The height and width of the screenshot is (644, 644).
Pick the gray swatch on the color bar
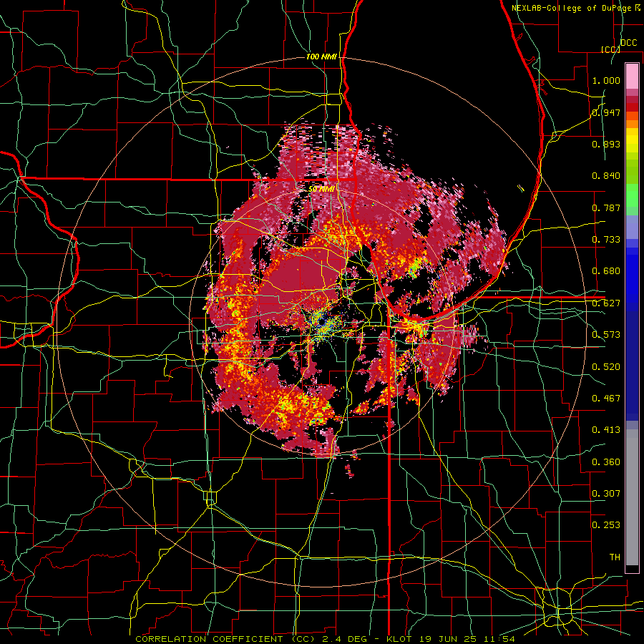[x=632, y=497]
